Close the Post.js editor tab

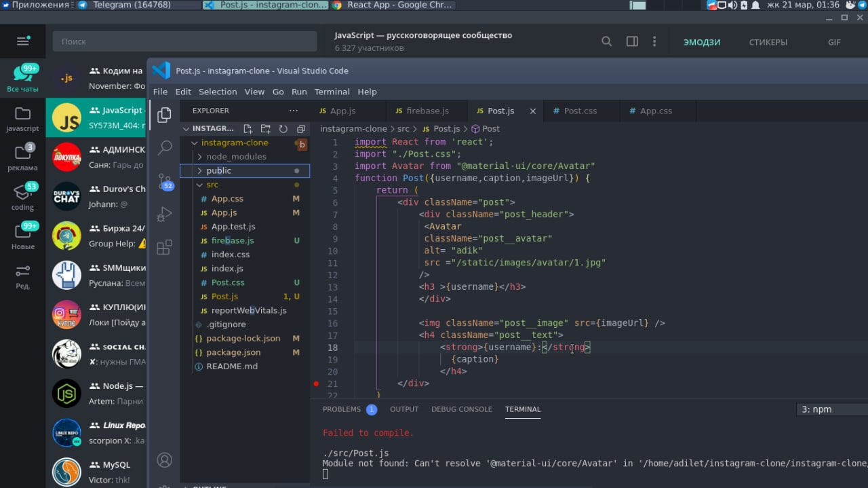[533, 111]
